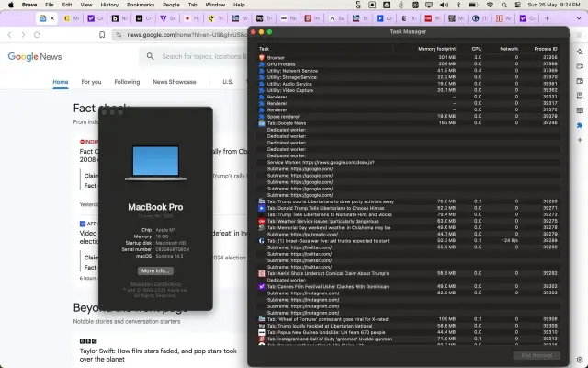This screenshot has width=588, height=368.
Task: Click the MacBook Pro laptop image
Action: point(155,164)
